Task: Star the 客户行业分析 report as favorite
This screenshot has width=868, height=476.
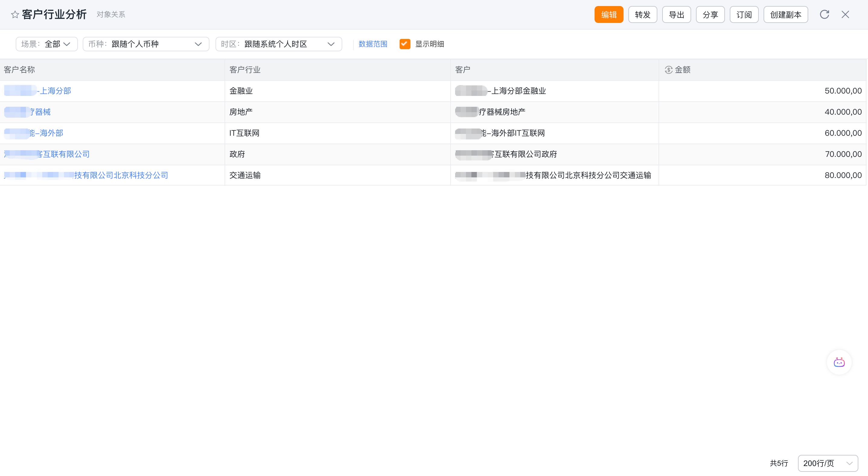Action: point(15,14)
